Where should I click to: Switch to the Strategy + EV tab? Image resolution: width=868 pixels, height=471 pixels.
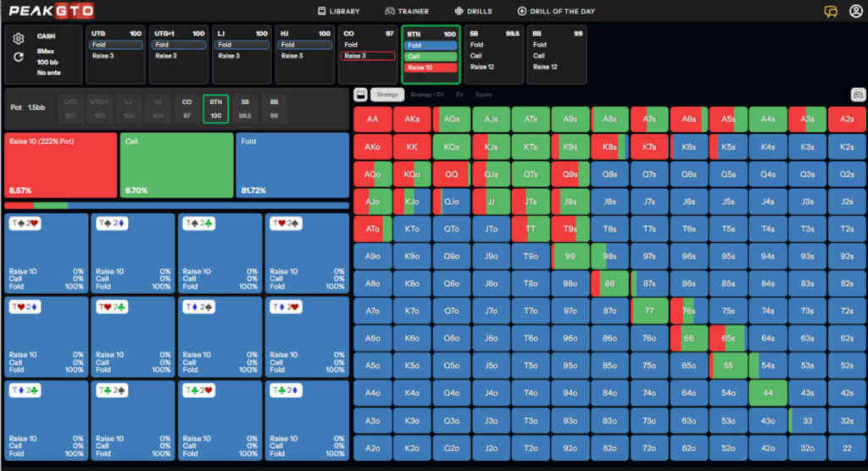(x=427, y=95)
